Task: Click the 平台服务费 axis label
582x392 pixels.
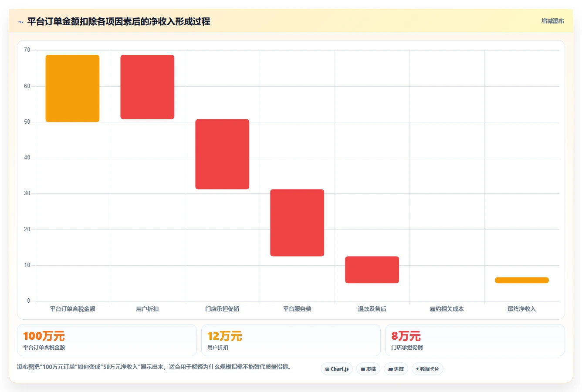Action: click(x=297, y=309)
